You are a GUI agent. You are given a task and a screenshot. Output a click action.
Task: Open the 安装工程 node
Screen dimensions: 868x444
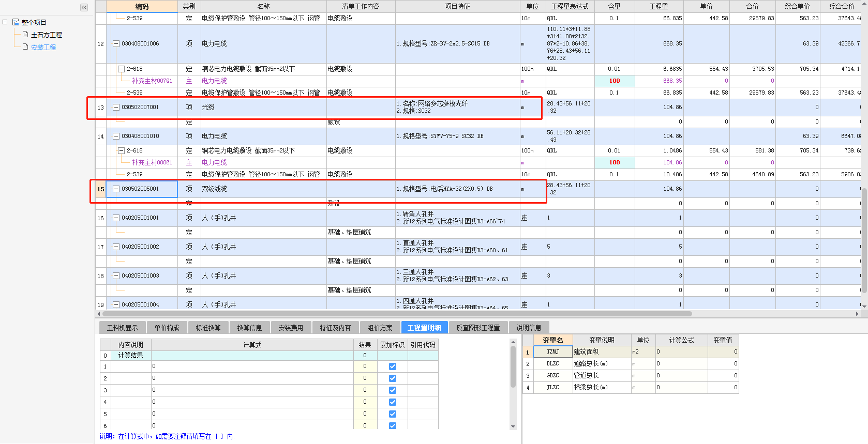(43, 47)
